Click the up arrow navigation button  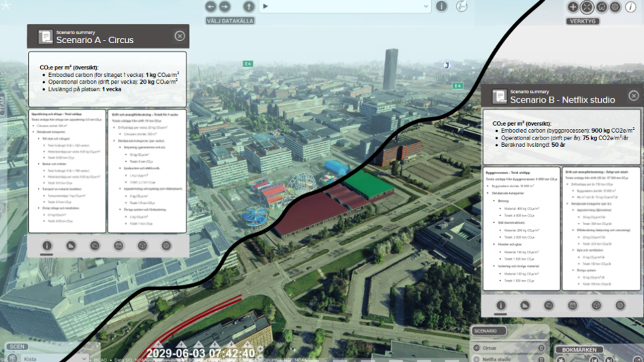[249, 7]
